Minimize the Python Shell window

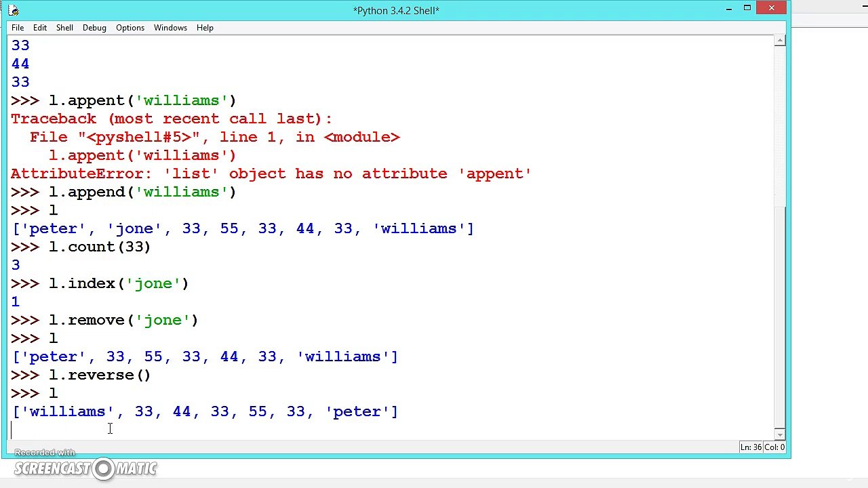click(x=729, y=9)
